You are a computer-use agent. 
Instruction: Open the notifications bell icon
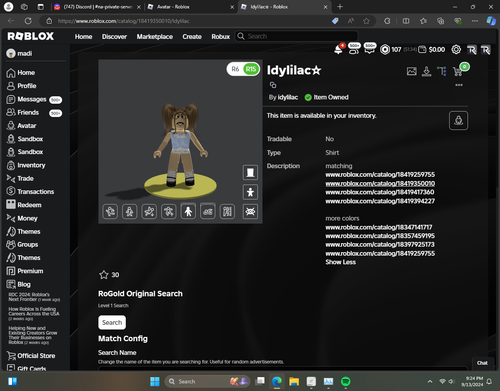338,50
